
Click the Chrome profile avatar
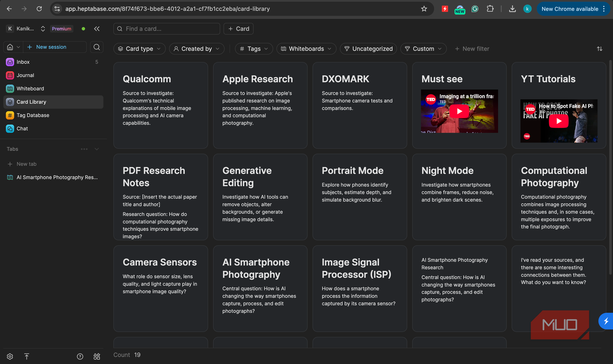click(527, 9)
